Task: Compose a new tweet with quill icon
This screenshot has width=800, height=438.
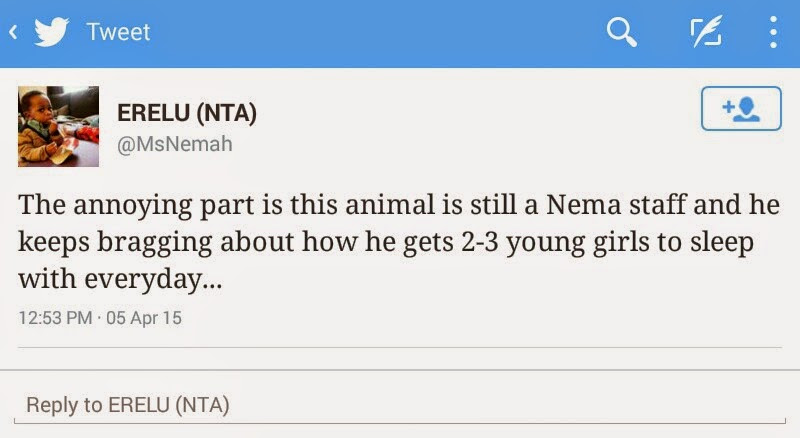Action: [706, 33]
